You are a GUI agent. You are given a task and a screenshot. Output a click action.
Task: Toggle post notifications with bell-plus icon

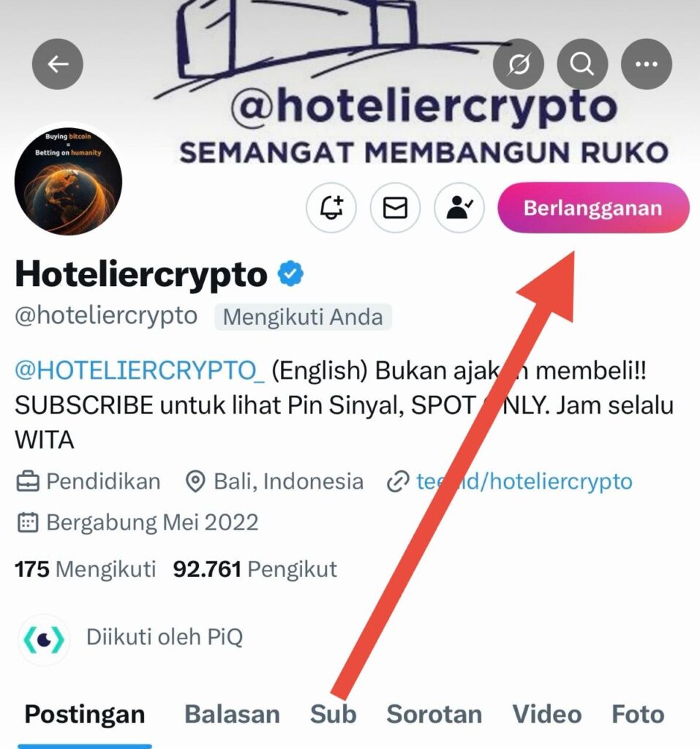tap(331, 208)
